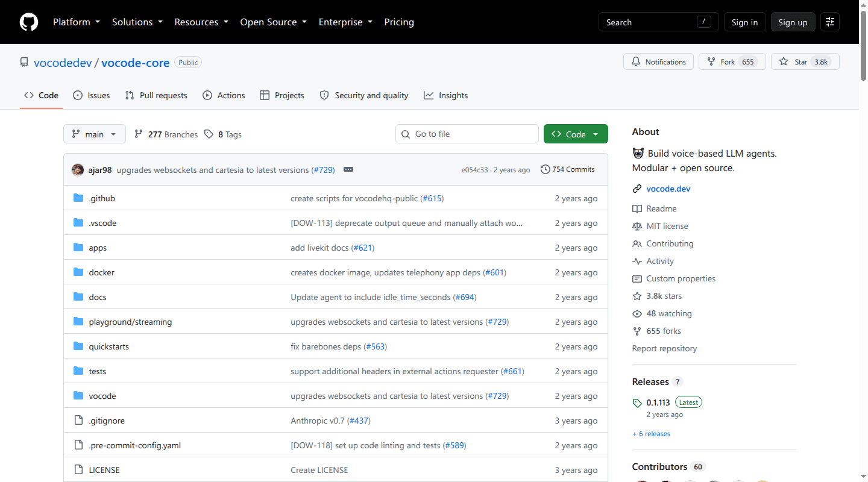
Task: Switch to the Issues tab
Action: tap(92, 95)
